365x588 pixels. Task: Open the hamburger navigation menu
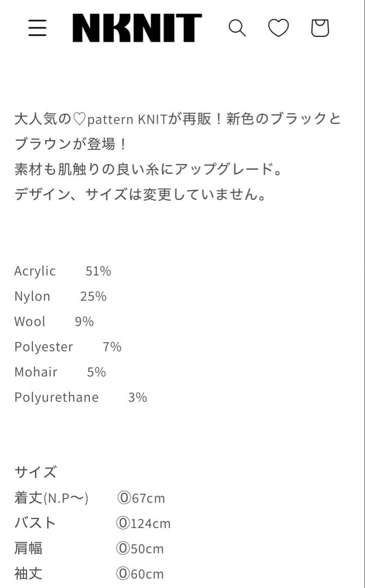37,28
